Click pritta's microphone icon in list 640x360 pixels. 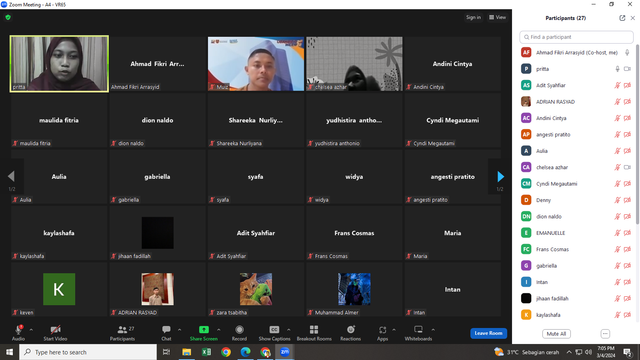[x=617, y=69]
